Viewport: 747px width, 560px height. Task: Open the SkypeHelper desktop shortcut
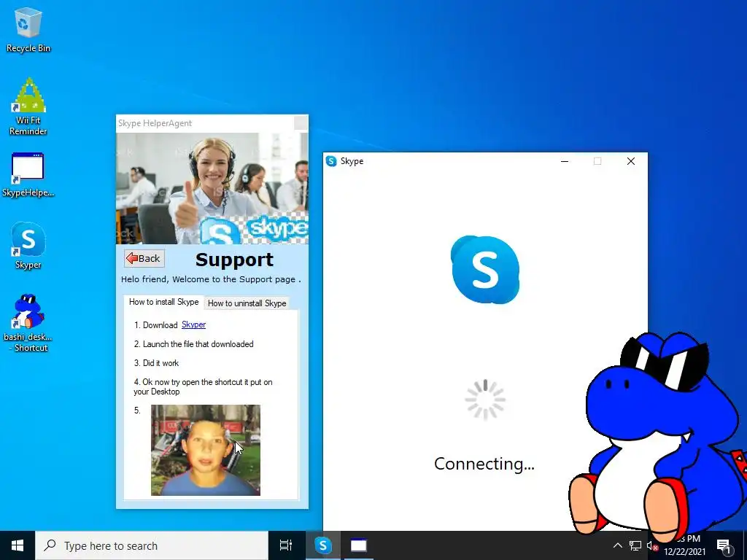[28, 175]
